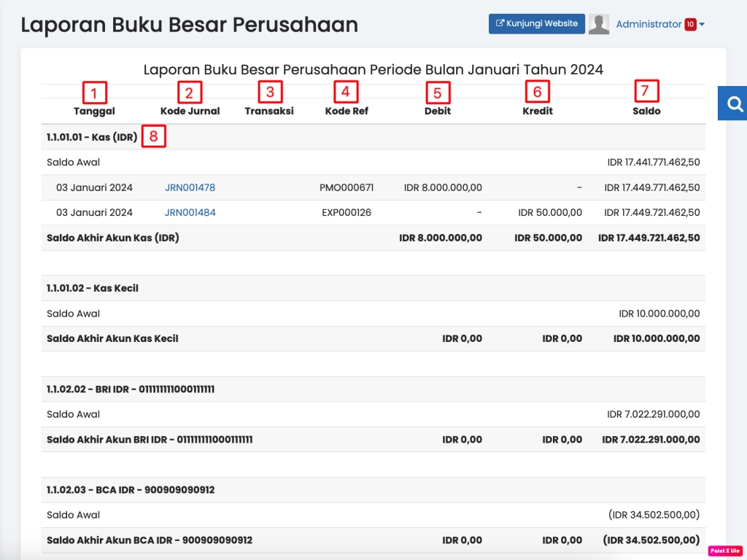Click the Kredit column header
This screenshot has height=560, width=747.
point(538,111)
